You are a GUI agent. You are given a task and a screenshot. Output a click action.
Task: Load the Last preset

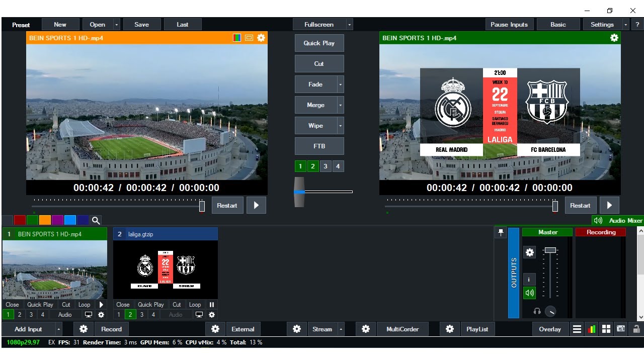point(183,24)
